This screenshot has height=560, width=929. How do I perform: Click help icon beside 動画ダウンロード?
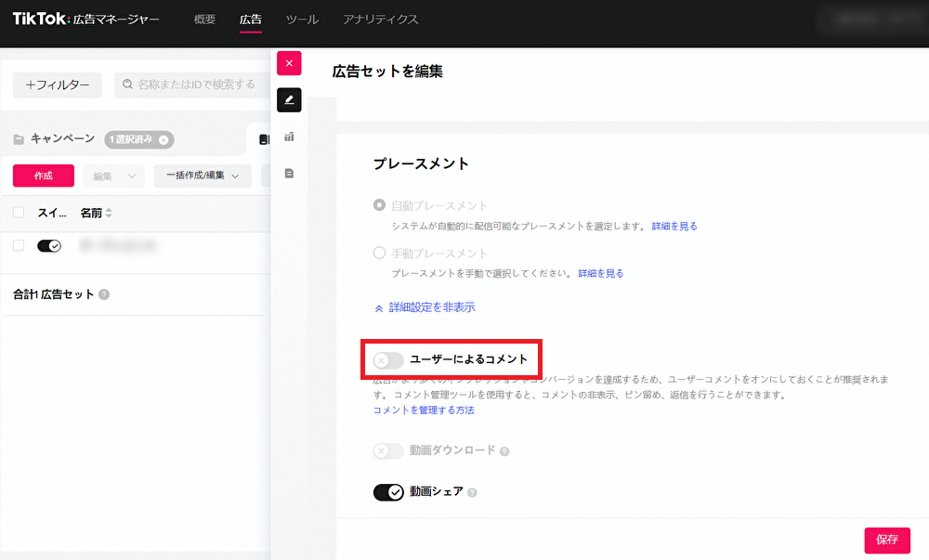[x=504, y=451]
